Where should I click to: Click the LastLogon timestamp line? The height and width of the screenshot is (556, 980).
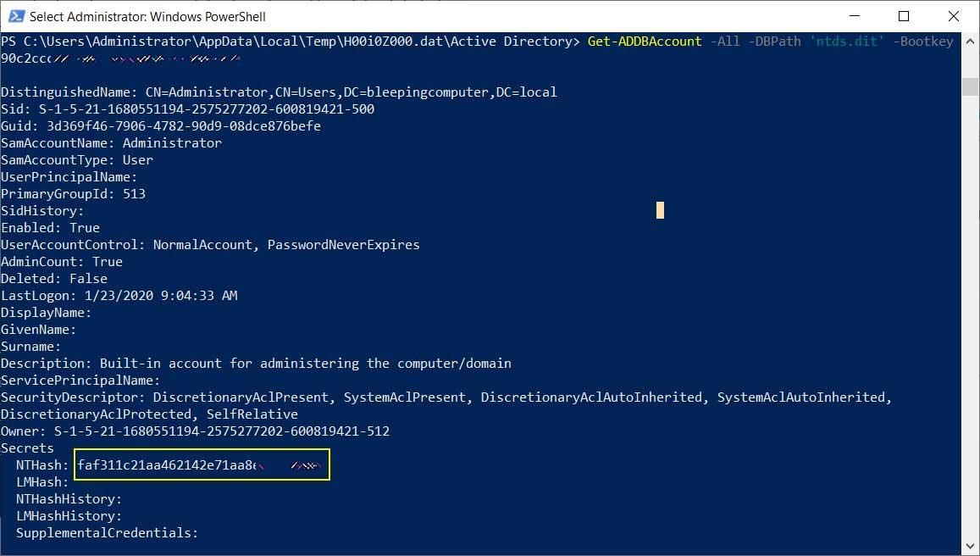[119, 295]
